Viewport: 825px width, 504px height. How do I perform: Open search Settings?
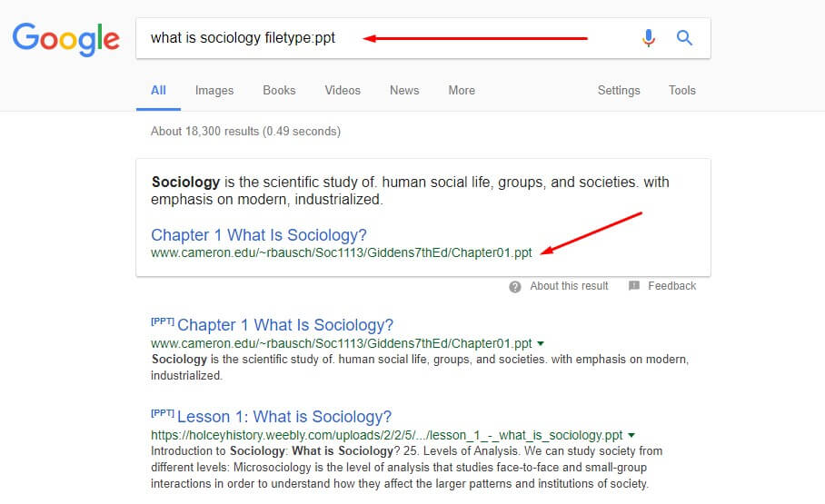pyautogui.click(x=619, y=91)
